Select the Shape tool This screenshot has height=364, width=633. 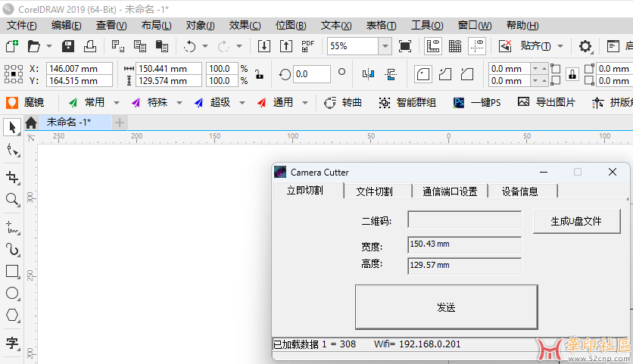(12, 151)
